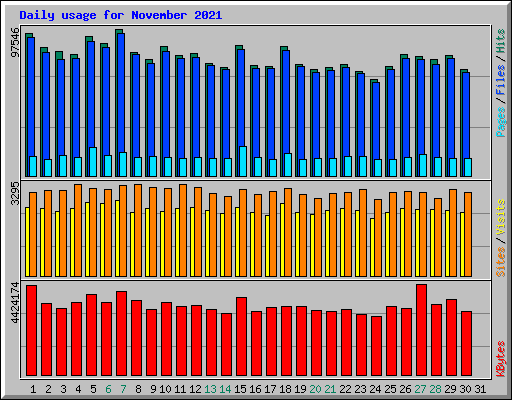
Task: Click day 1 on the axis
Action: [33, 389]
